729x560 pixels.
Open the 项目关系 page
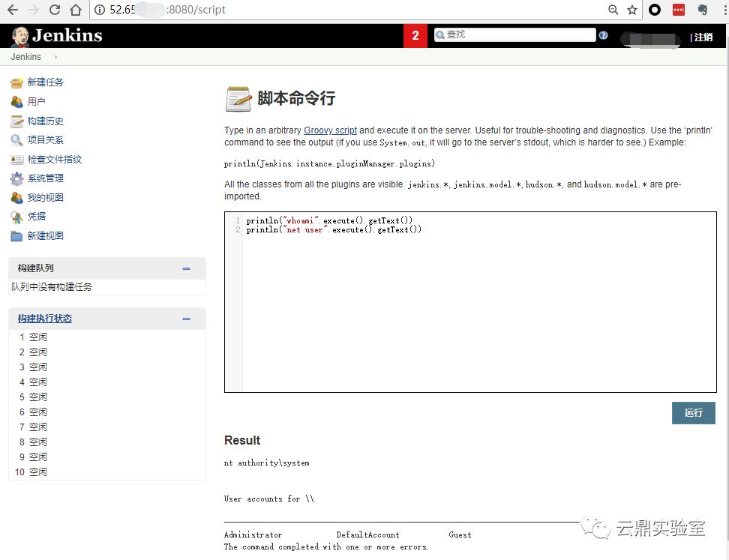pos(45,139)
